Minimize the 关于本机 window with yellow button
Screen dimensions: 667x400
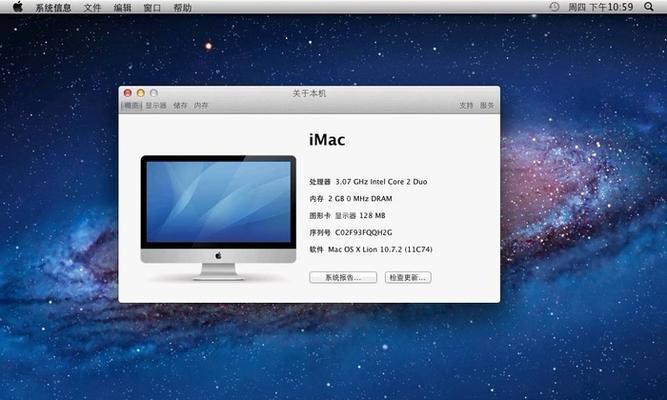tap(141, 93)
